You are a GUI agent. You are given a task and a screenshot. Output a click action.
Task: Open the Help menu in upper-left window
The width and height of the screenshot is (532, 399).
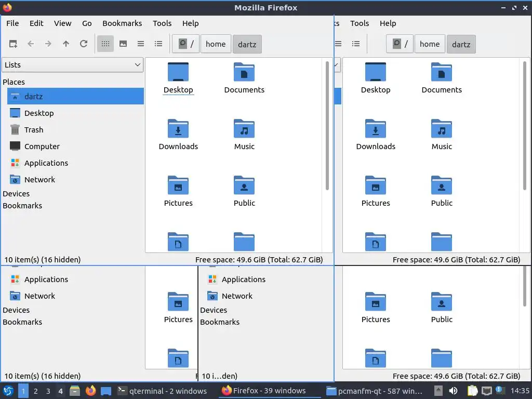(190, 23)
